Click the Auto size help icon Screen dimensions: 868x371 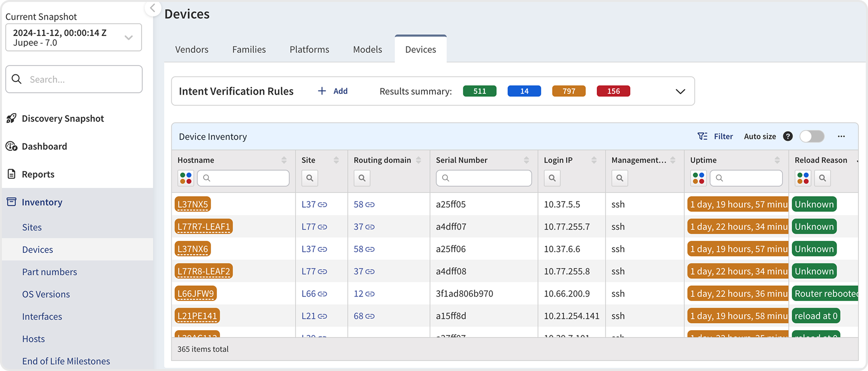click(788, 136)
